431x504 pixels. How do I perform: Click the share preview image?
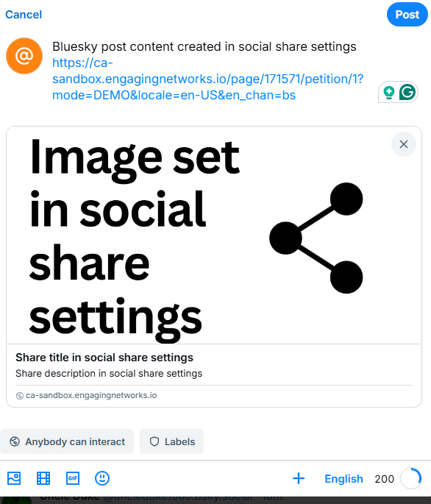pyautogui.click(x=214, y=235)
